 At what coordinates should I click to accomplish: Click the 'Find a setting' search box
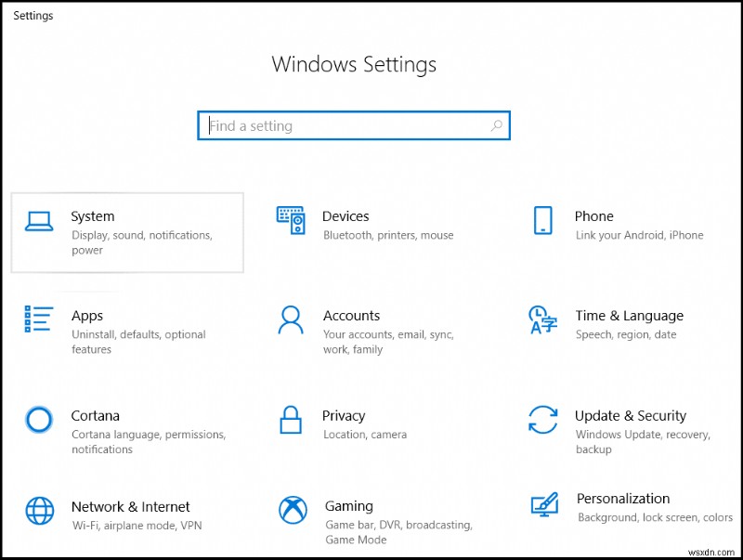point(353,125)
